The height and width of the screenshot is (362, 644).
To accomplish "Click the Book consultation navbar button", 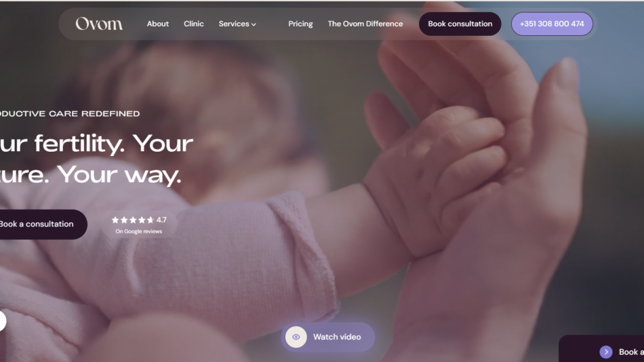I will [460, 24].
